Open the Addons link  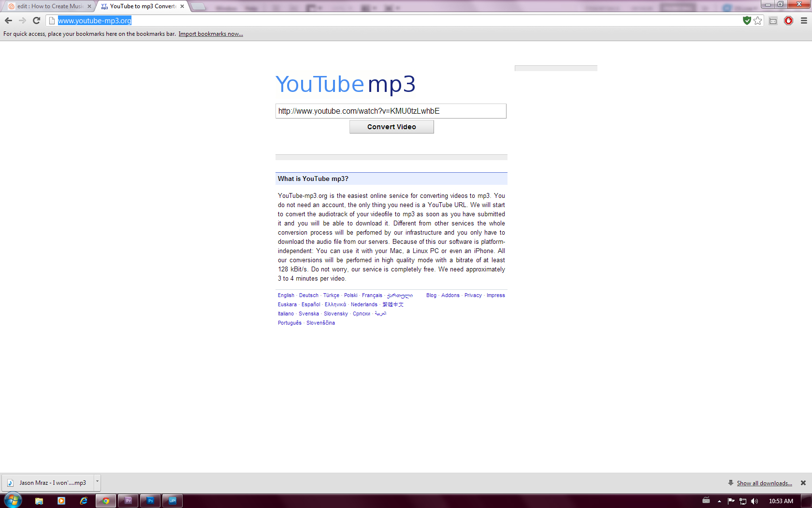pos(450,295)
